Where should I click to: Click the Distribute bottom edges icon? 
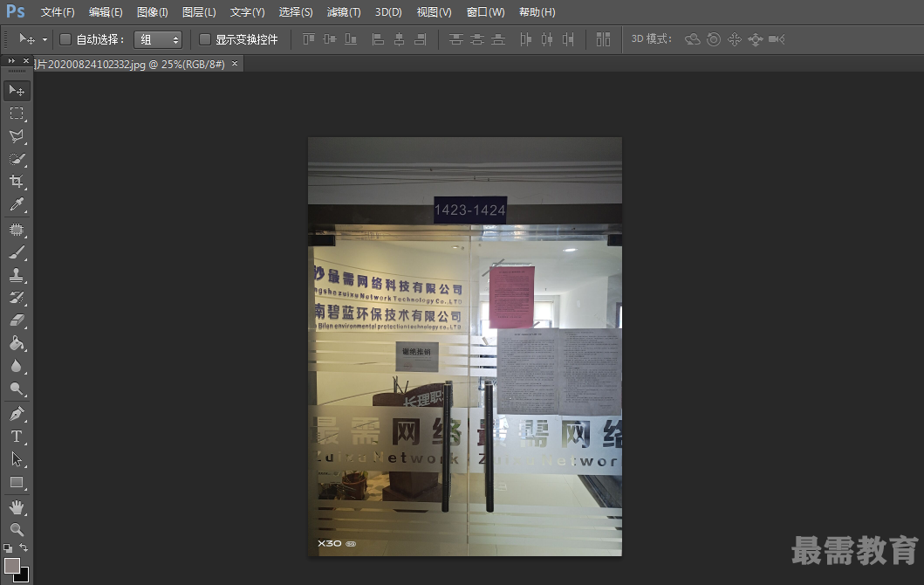[498, 39]
